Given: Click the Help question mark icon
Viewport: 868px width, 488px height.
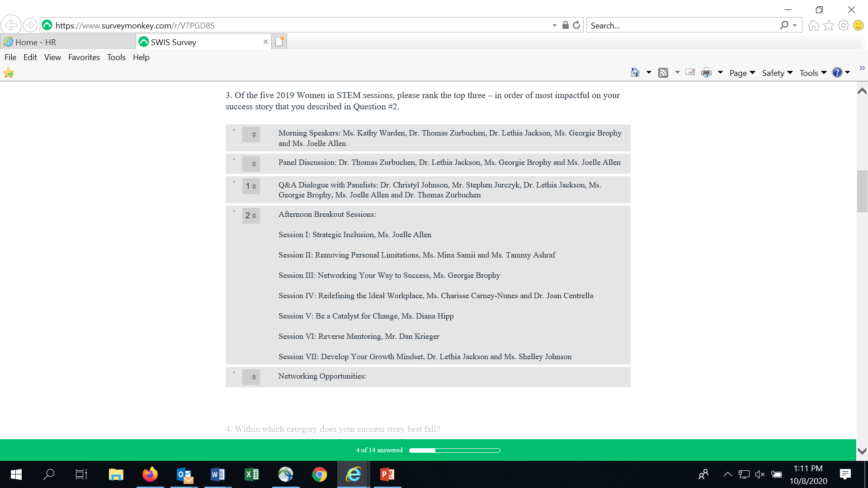Looking at the screenshot, I should (x=837, y=73).
